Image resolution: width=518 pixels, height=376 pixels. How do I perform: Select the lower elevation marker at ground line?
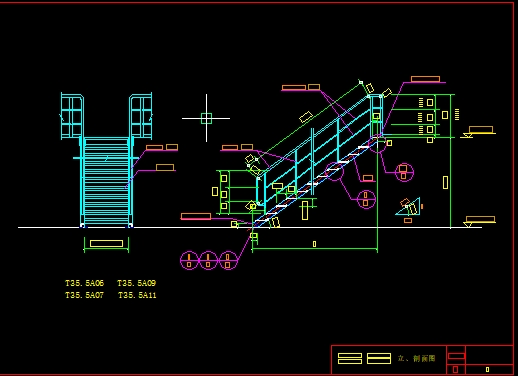[x=479, y=221]
